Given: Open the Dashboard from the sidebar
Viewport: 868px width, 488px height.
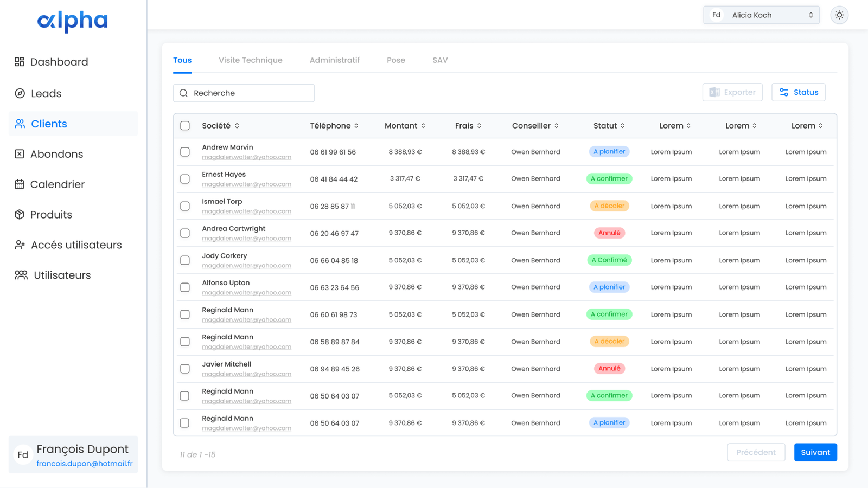Looking at the screenshot, I should pos(59,61).
